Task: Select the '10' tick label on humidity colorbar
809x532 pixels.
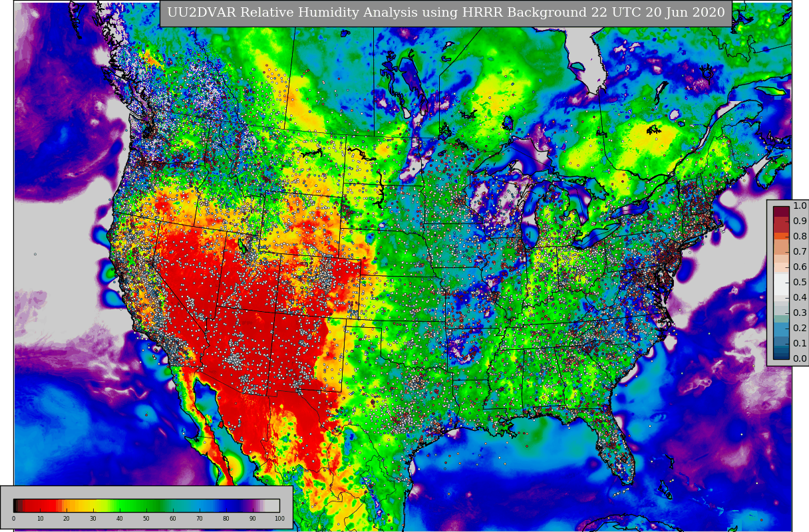Action: tap(40, 519)
